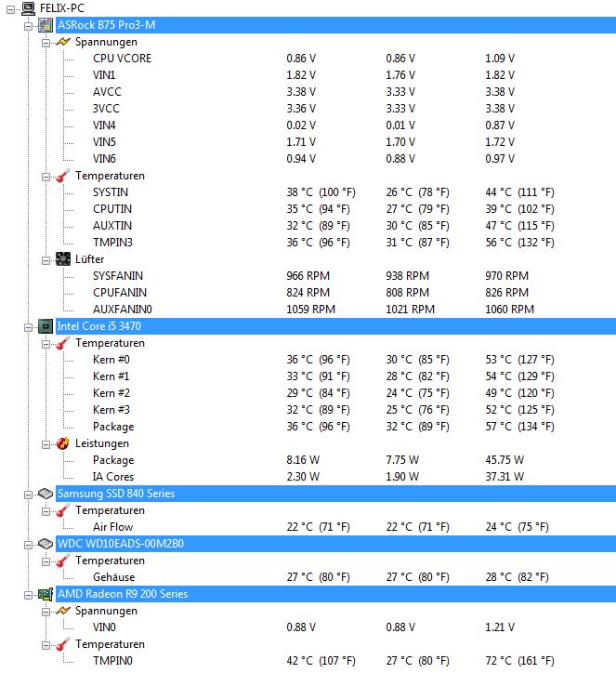Click the lightning icon under AMD Radeon

(x=63, y=612)
